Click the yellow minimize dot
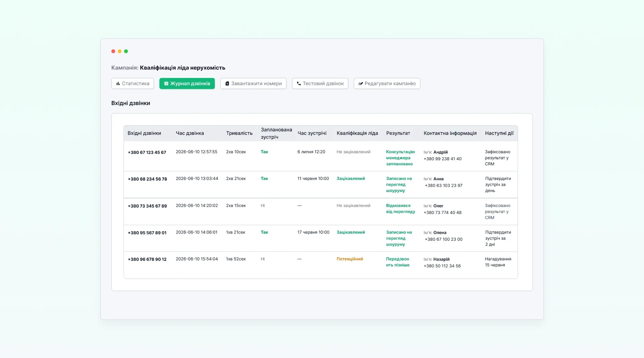This screenshot has height=358, width=644. [120, 51]
